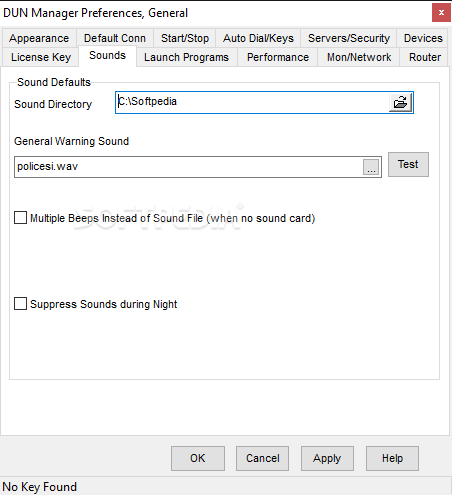Open the Servers/Security tab

coord(349,38)
